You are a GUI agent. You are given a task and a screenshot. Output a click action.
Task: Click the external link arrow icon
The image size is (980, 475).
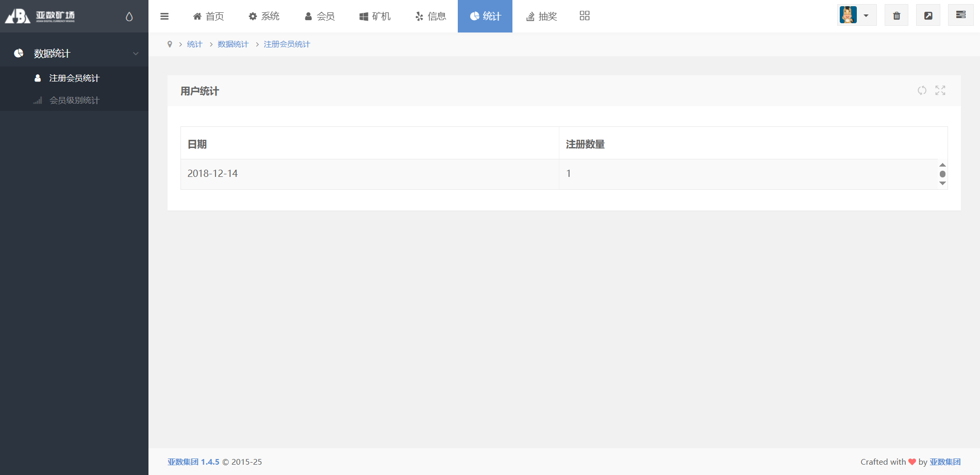pyautogui.click(x=928, y=15)
